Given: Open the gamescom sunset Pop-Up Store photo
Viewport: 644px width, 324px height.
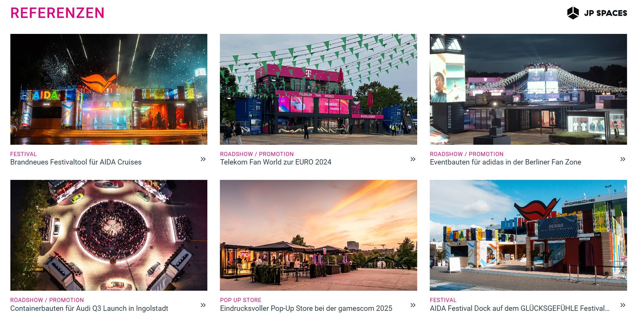Looking at the screenshot, I should (x=319, y=235).
